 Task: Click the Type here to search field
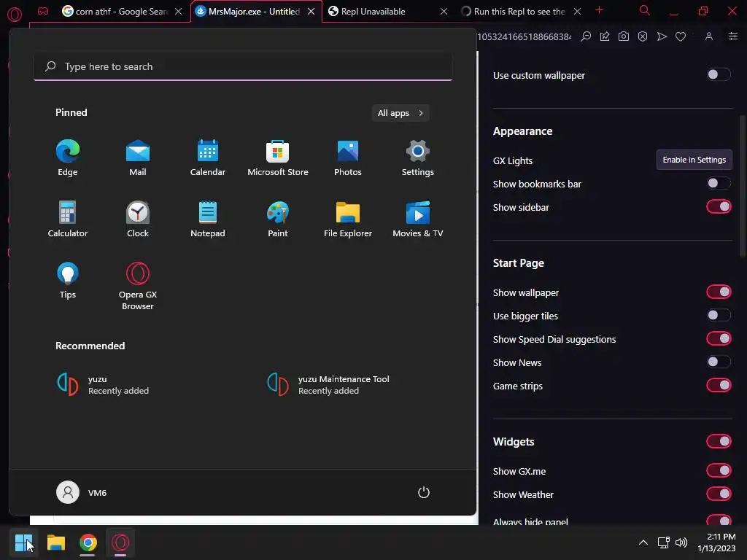tap(243, 66)
